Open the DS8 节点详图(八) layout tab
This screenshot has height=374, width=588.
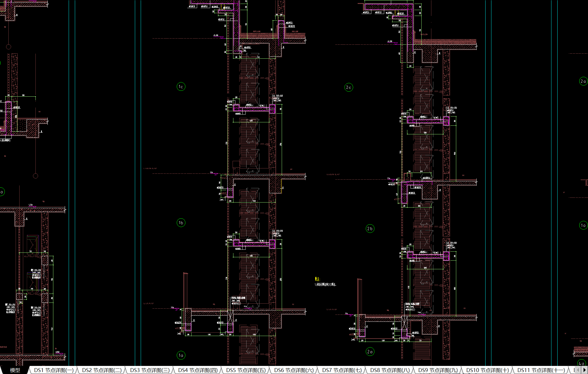390,370
